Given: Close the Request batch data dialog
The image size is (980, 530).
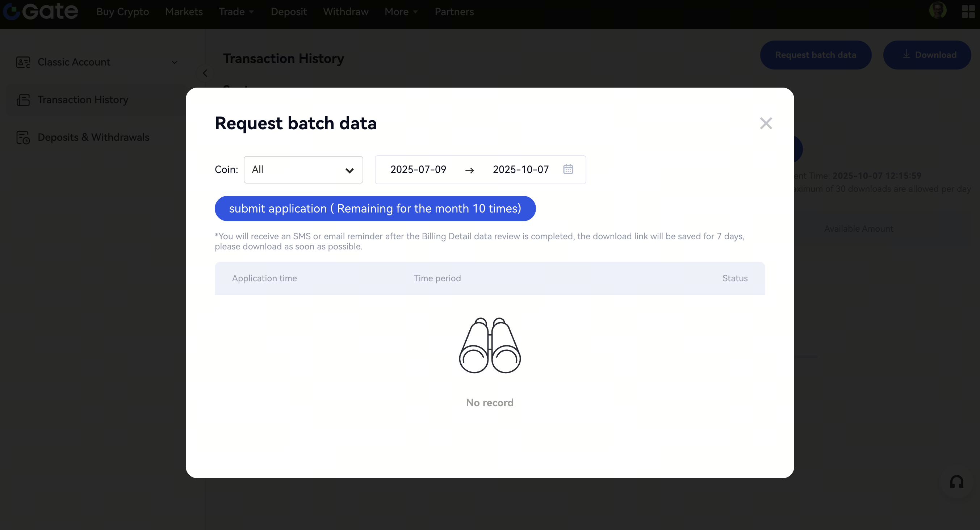Looking at the screenshot, I should [766, 123].
